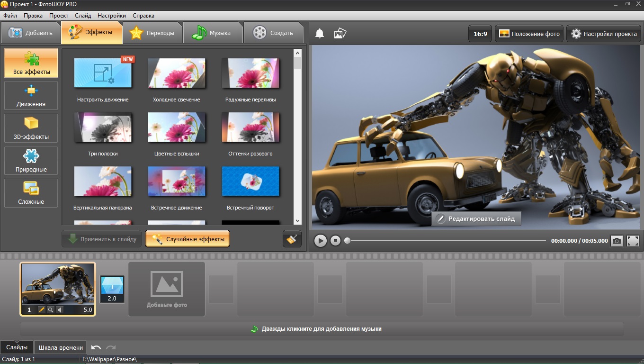Select the 3D-эффекты category

click(x=31, y=128)
